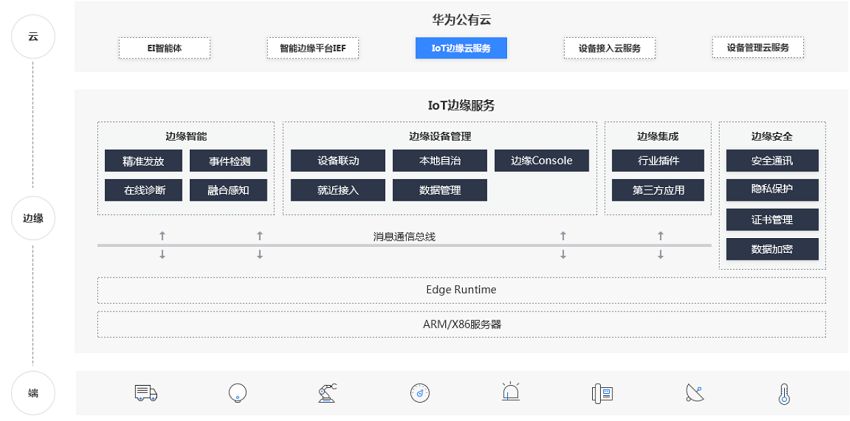850x421 pixels.
Task: Click the 精准发放 block
Action: (144, 161)
